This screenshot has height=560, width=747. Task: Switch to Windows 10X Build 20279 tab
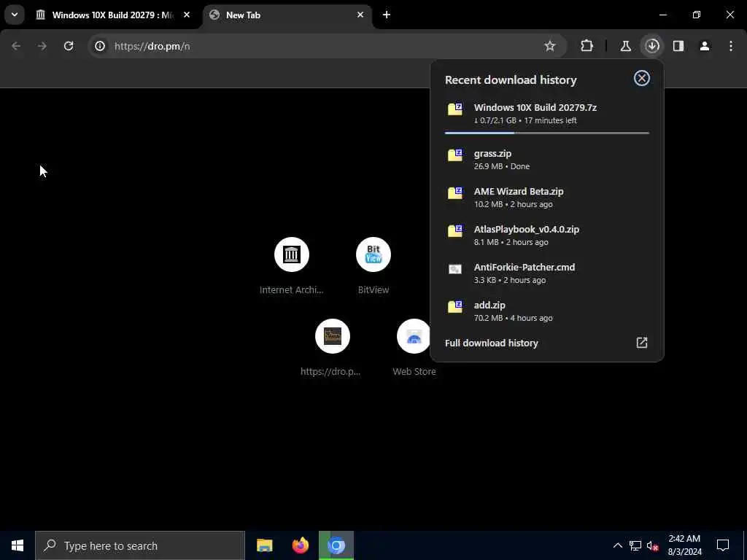[x=115, y=15]
